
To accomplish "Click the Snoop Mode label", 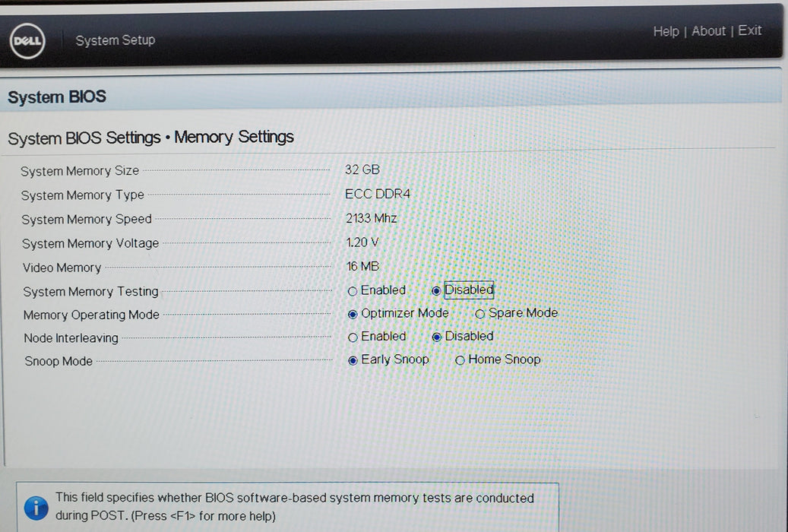I will click(x=59, y=361).
